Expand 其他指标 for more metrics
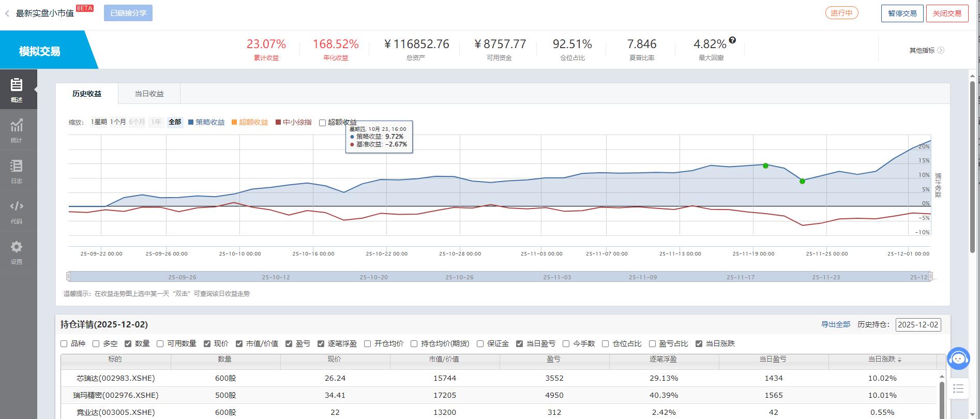980x419 pixels. coord(927,50)
